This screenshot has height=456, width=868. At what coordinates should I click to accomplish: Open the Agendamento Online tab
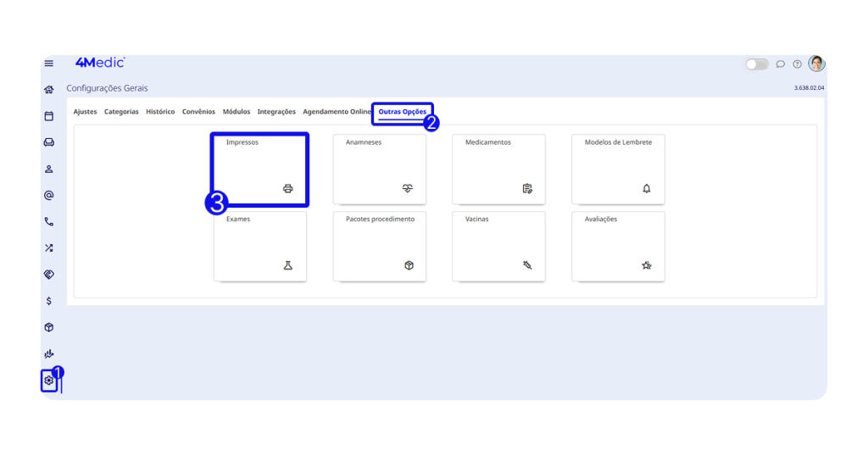coord(337,112)
